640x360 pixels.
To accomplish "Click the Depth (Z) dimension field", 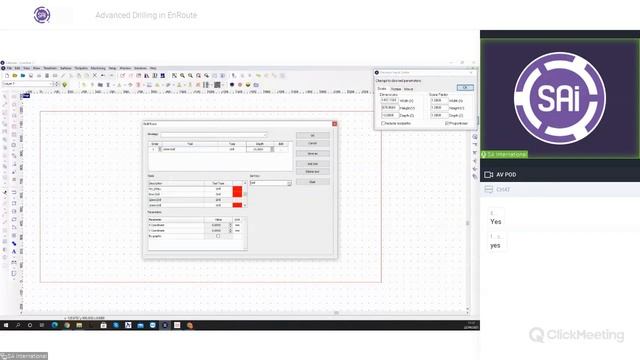I will point(389,116).
